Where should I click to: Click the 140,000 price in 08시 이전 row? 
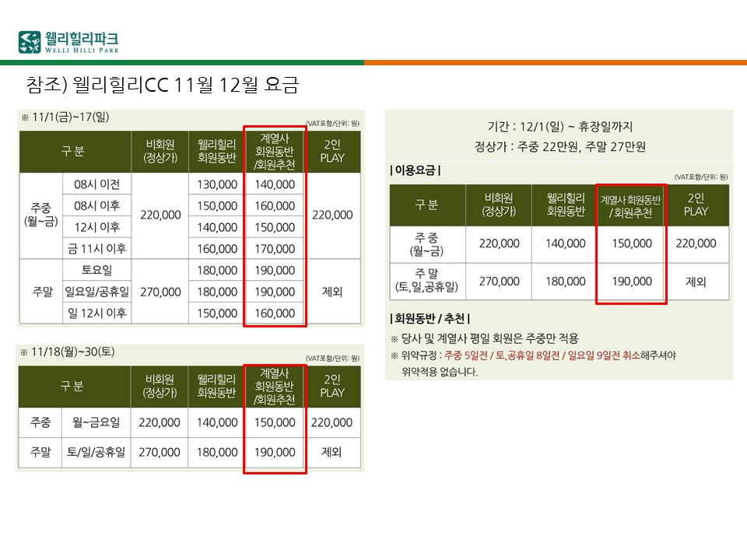(x=275, y=184)
